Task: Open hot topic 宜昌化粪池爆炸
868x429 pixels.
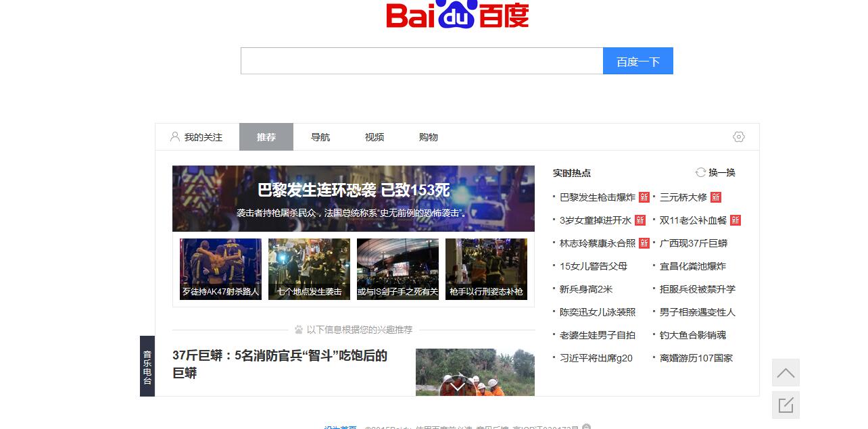Action: (x=693, y=266)
